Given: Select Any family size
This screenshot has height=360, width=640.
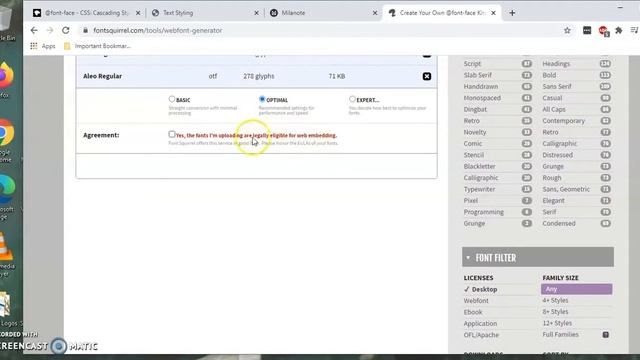Looking at the screenshot, I should [576, 289].
